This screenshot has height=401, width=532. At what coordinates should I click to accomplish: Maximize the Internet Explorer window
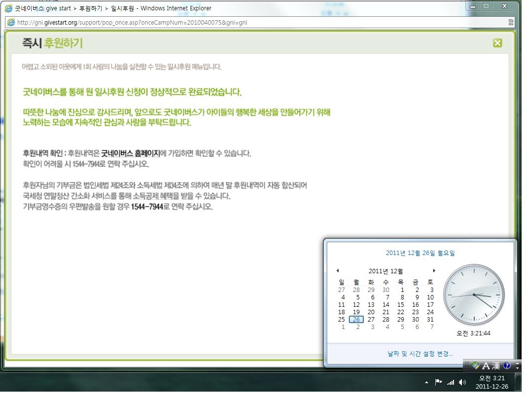(x=486, y=6)
